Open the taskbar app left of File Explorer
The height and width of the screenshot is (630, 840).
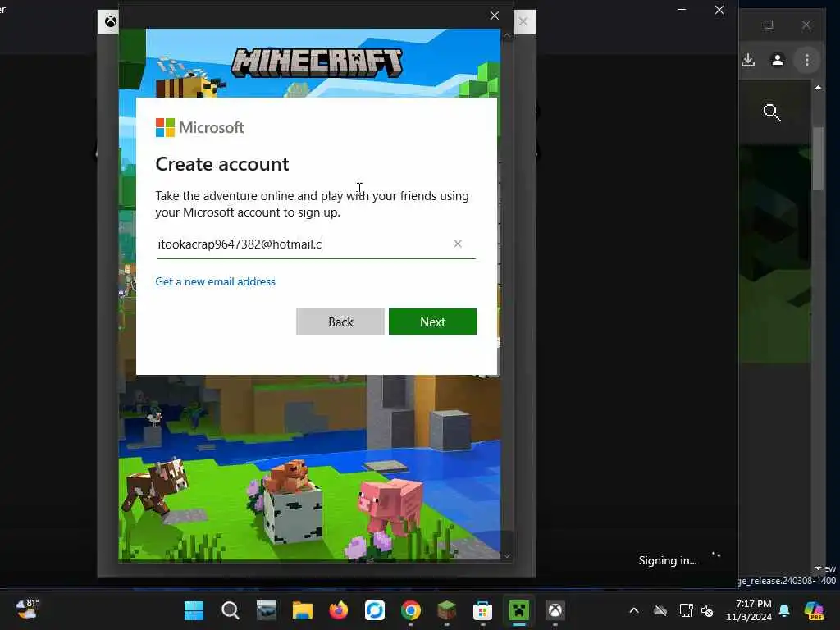pos(267,610)
